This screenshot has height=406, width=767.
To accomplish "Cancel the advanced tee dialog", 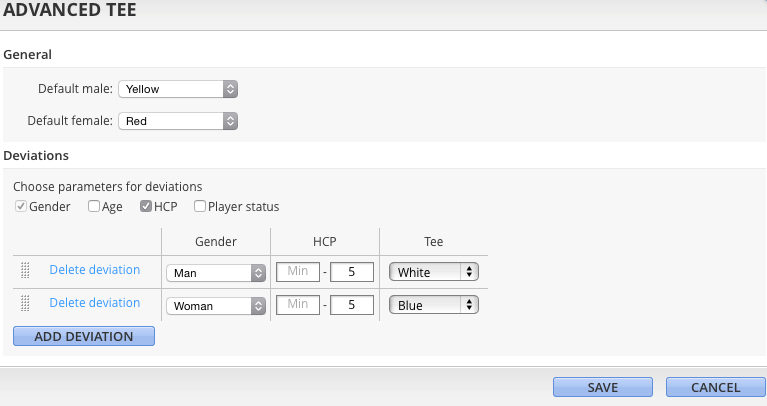I will pos(716,387).
